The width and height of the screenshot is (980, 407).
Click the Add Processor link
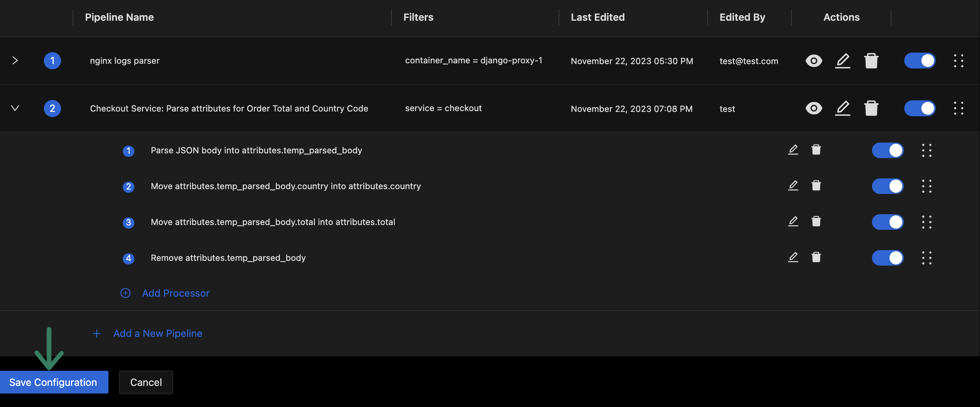pos(176,294)
